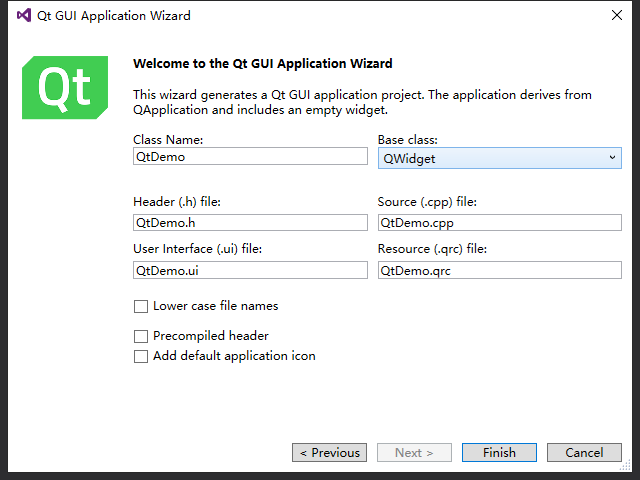Click the 'User Interface (.ui) file:' label
Viewport: 640px width, 480px height.
click(x=198, y=249)
